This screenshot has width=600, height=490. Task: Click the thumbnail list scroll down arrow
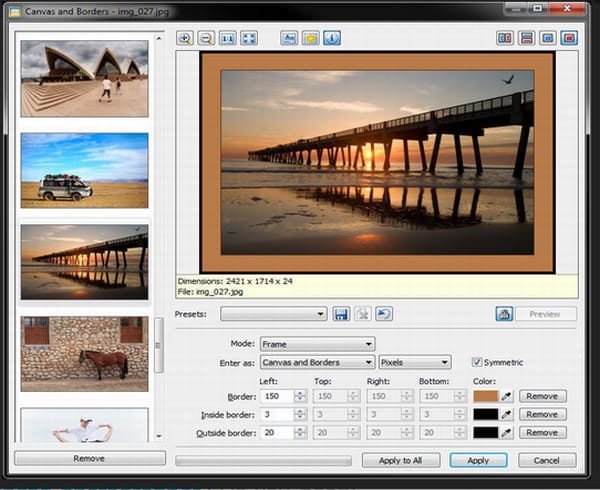pos(159,436)
